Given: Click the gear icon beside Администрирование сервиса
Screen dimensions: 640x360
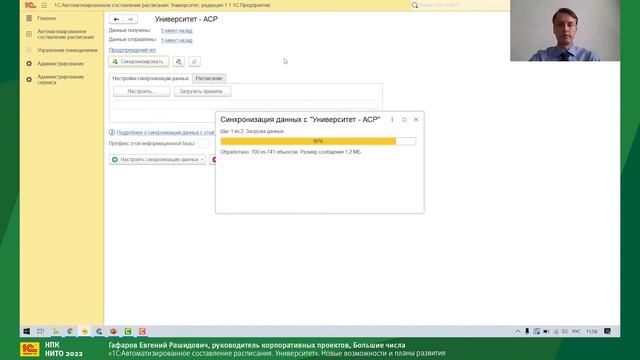Looking at the screenshot, I should tap(29, 80).
